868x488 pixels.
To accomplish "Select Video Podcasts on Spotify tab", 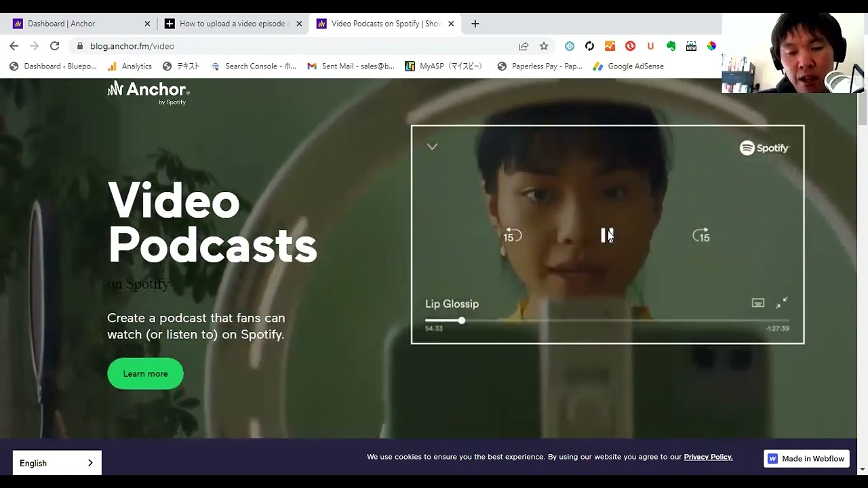I will [x=386, y=24].
